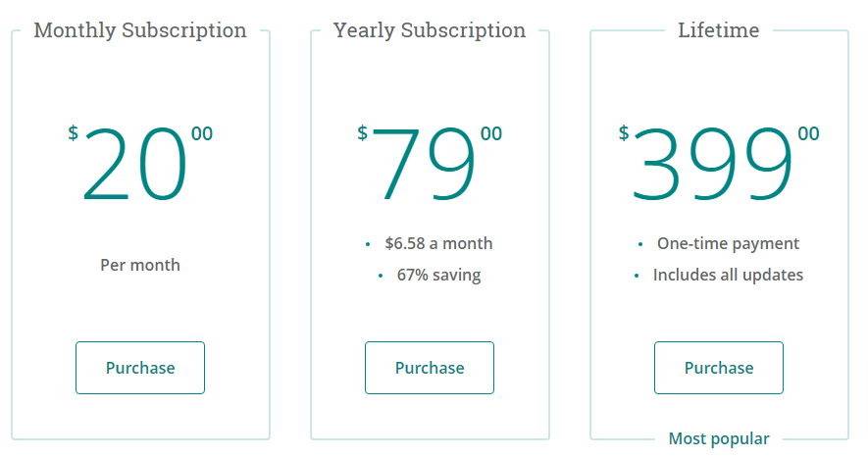Select the Monthly Subscription heading
The width and height of the screenshot is (868, 458).
point(140,29)
